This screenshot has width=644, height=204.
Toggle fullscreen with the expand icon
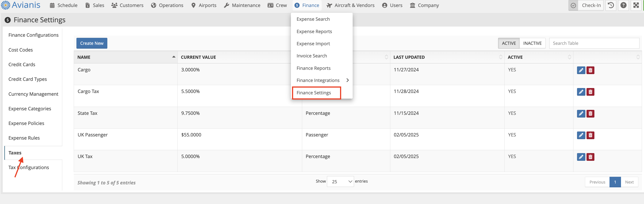point(636,5)
